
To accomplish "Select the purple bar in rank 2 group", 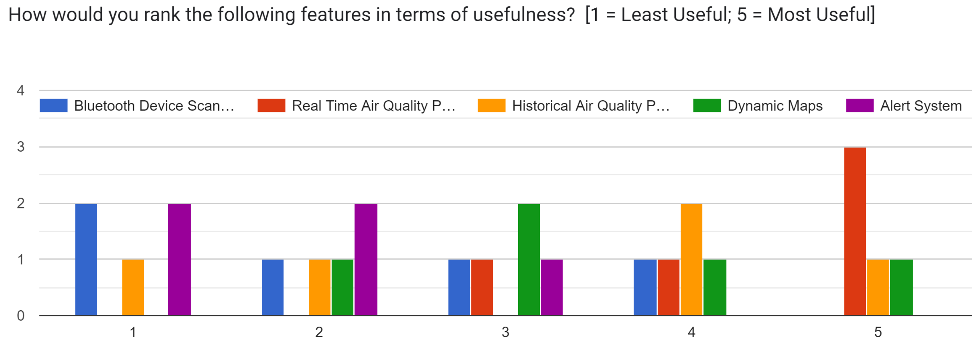I will 365,260.
